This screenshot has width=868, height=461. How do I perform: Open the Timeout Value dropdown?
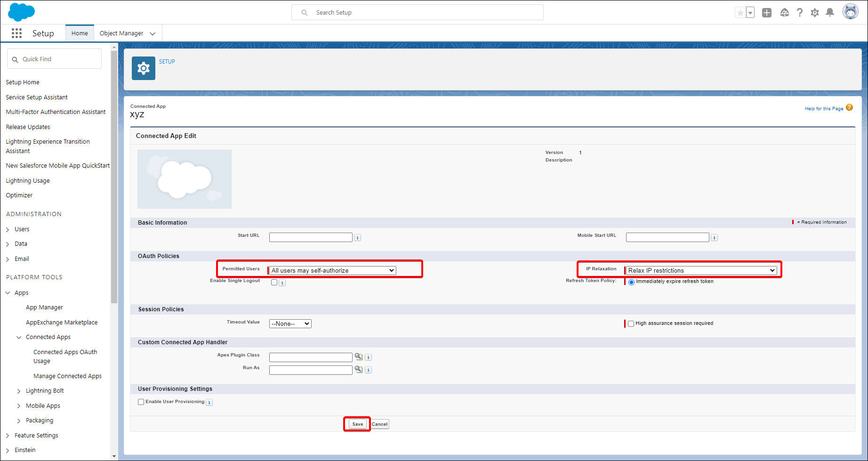[x=290, y=324]
